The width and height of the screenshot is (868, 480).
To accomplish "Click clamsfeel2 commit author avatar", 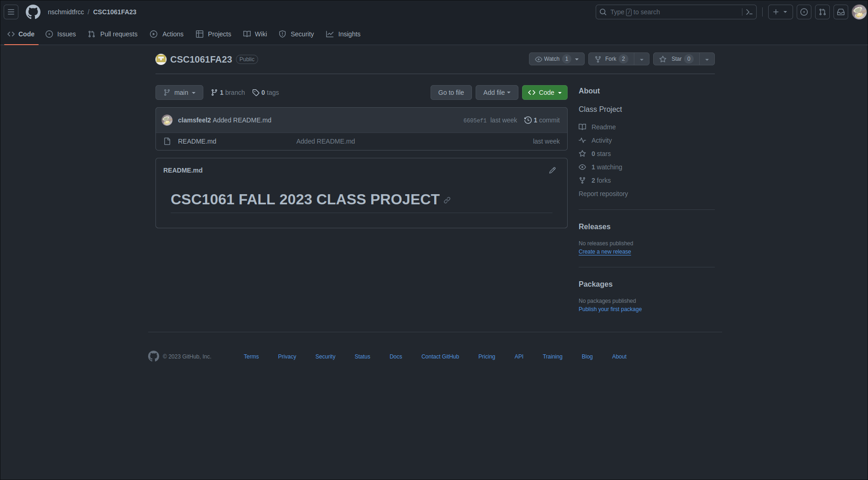I will click(x=167, y=120).
